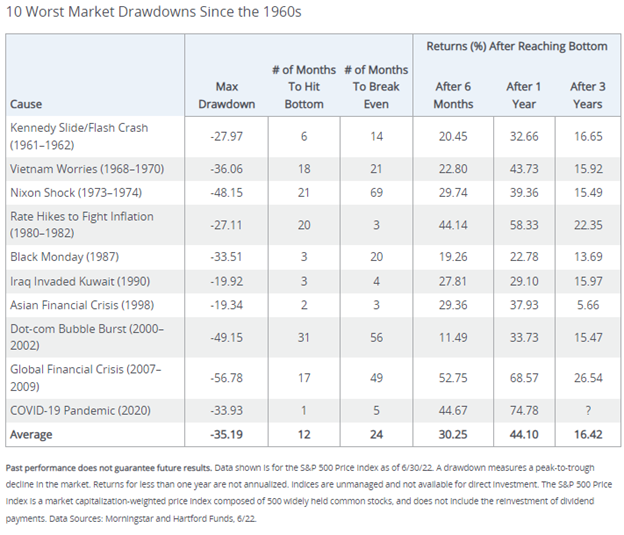Select 'Dot-com Bubble Burst (2000–2002)' row label
Image resolution: width=624 pixels, height=535 pixels.
(x=87, y=337)
